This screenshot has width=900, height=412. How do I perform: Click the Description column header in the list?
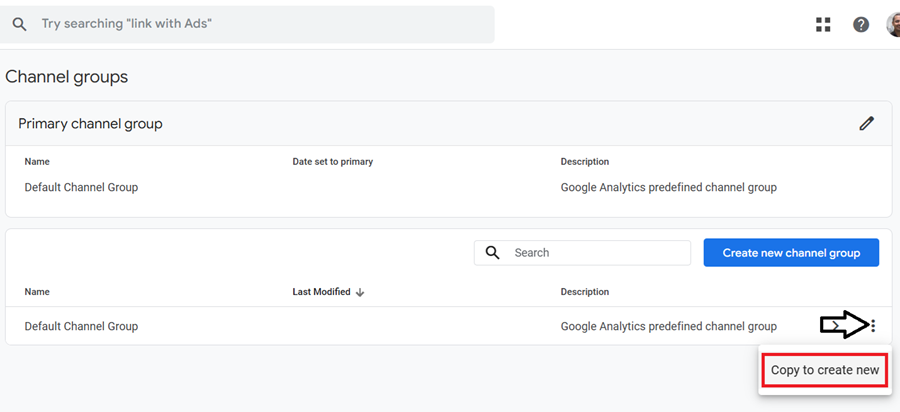585,292
